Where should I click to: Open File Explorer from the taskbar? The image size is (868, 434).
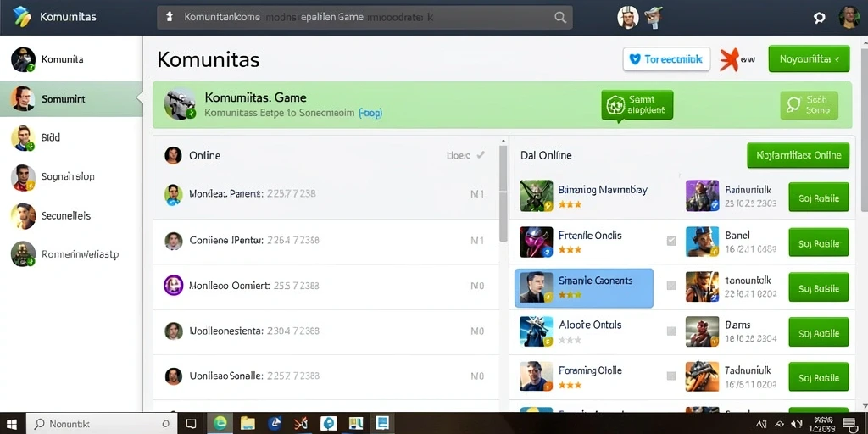coord(247,424)
